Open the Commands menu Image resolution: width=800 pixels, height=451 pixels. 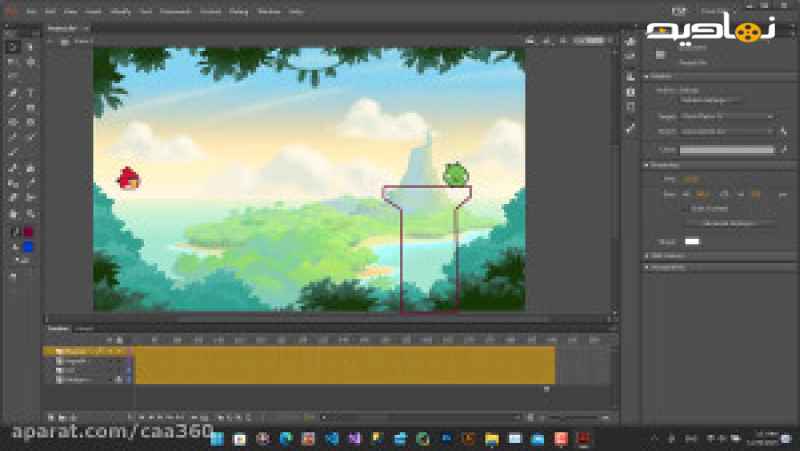click(x=176, y=11)
